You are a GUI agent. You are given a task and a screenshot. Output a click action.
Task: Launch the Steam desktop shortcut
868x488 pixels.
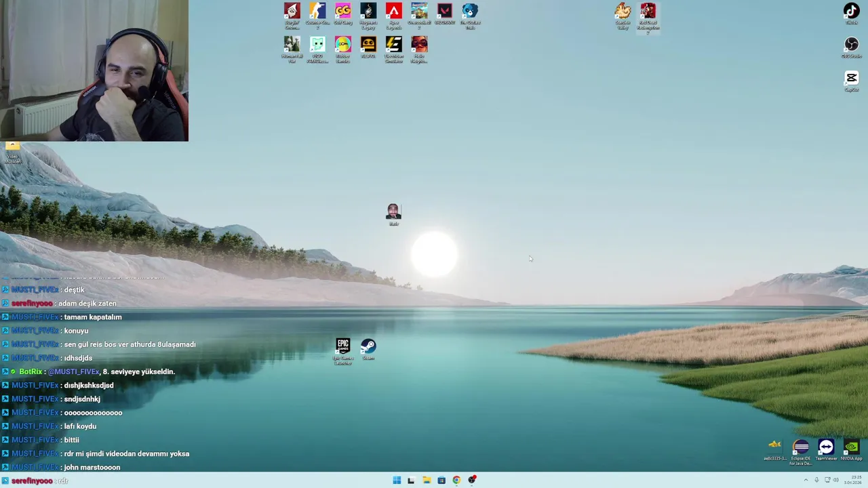(x=368, y=350)
